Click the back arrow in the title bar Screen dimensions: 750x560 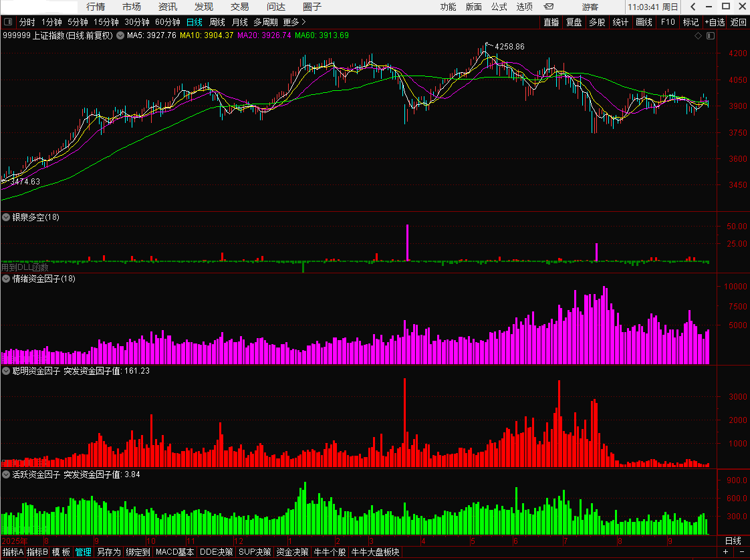point(693,7)
